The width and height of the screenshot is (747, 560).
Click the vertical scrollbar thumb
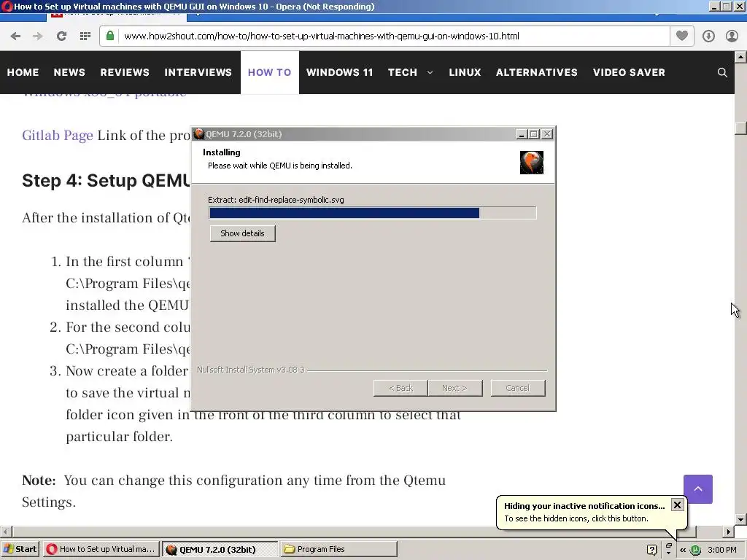click(740, 128)
